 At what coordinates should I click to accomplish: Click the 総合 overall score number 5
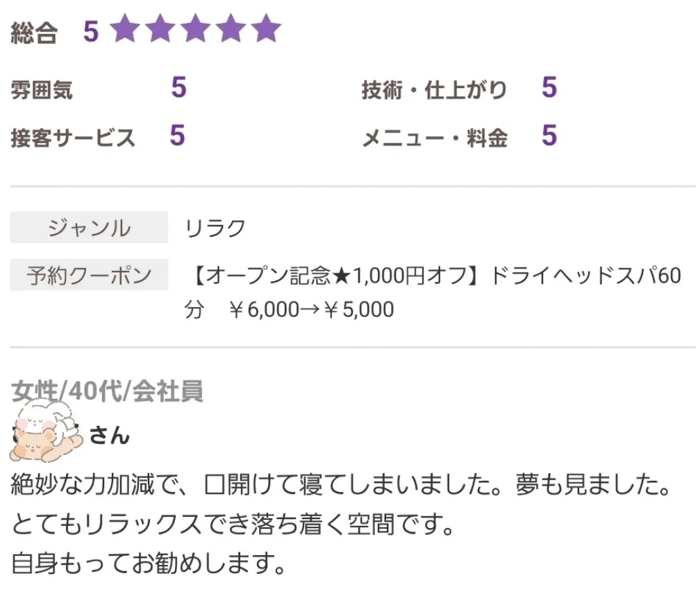point(91,32)
